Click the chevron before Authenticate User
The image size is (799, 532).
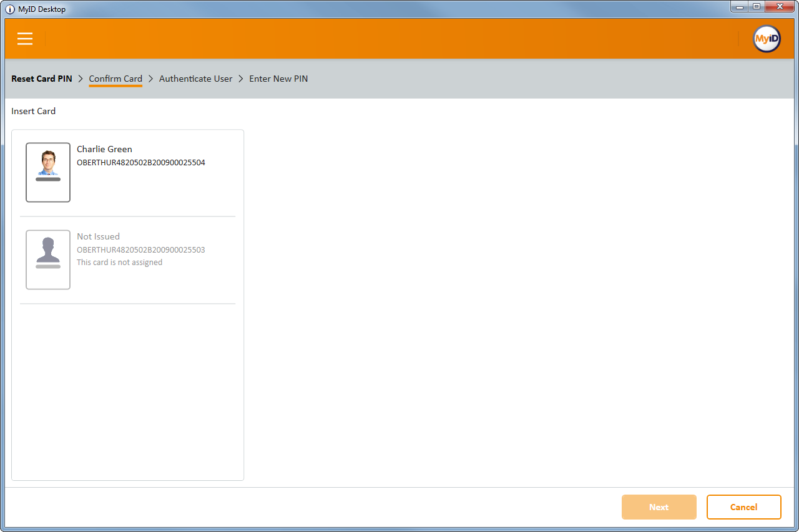(x=150, y=79)
